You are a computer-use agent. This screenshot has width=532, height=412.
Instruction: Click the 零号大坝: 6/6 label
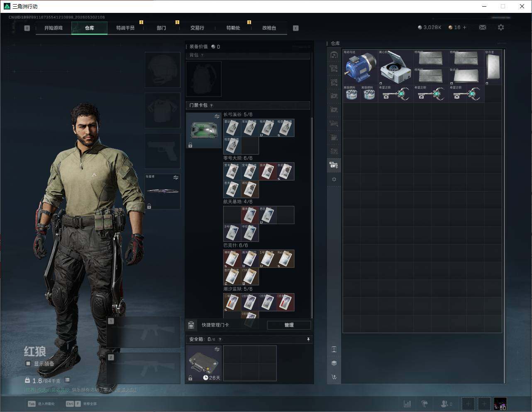click(238, 158)
